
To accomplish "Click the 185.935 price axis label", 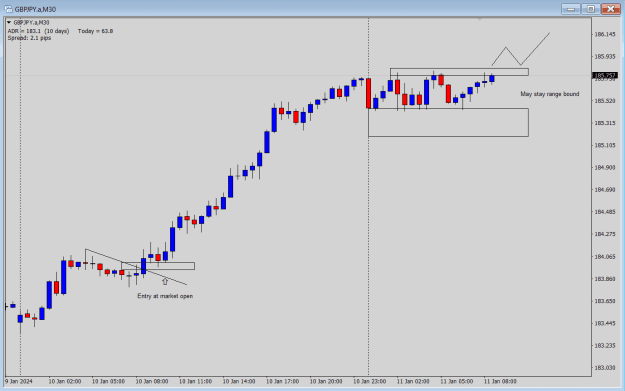I will point(605,57).
